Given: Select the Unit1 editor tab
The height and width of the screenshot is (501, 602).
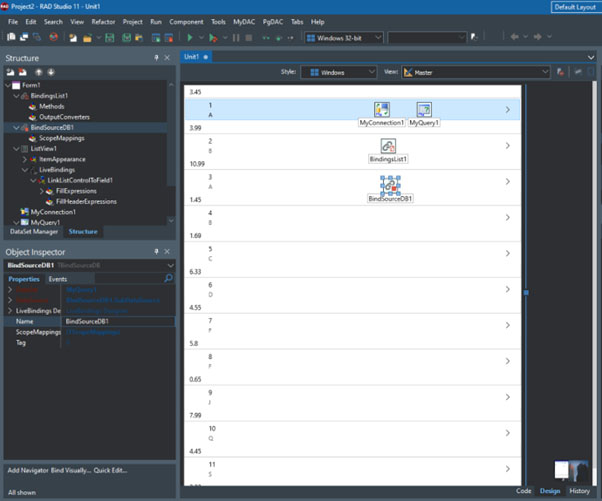Looking at the screenshot, I should click(x=195, y=57).
